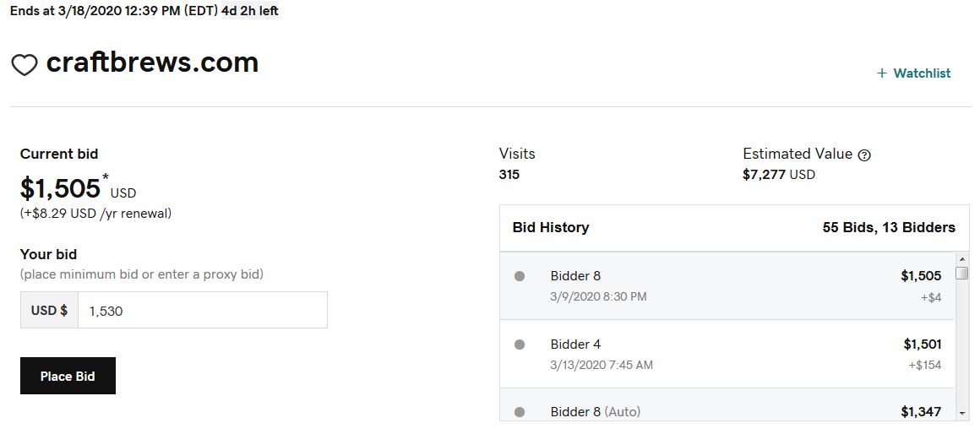Viewport: 980px width, 434px height.
Task: Click the Estimated Value help question mark icon
Action: [864, 155]
